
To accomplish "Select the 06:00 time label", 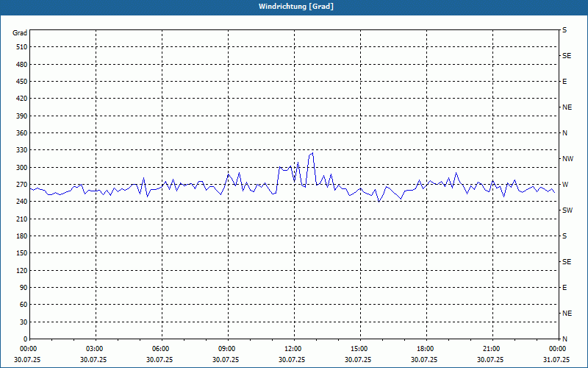I will (x=160, y=349).
